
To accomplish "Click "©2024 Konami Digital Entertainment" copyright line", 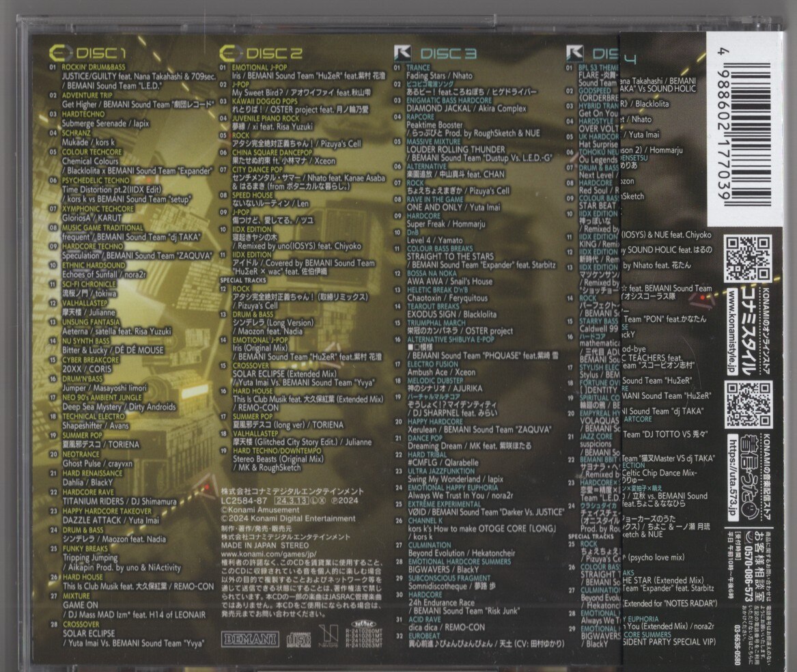I will [288, 519].
